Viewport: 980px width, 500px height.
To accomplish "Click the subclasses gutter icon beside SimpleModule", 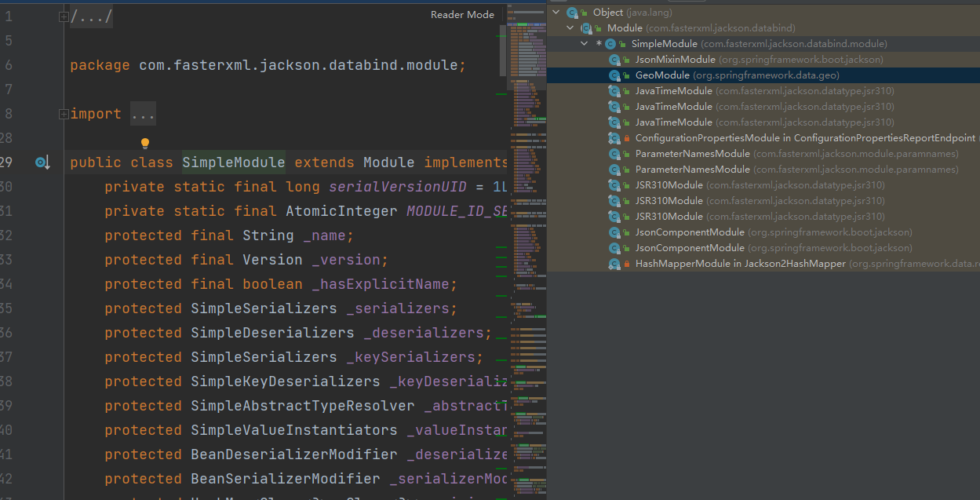I will 42,162.
